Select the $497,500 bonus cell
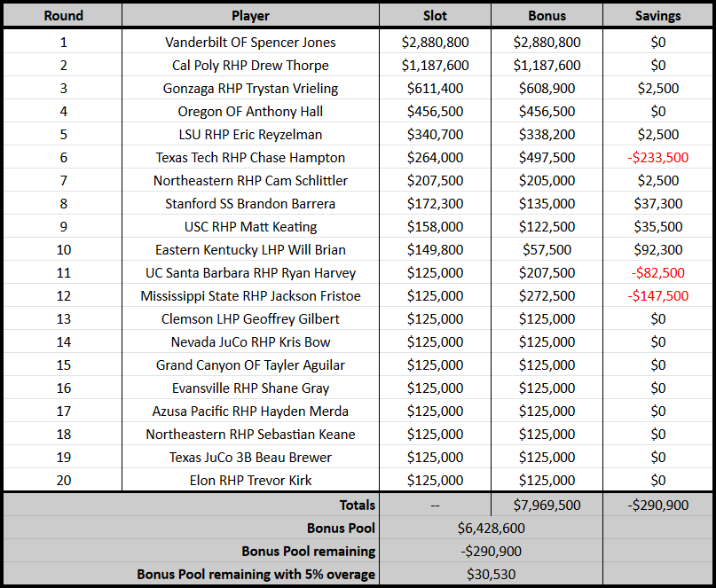 point(547,158)
